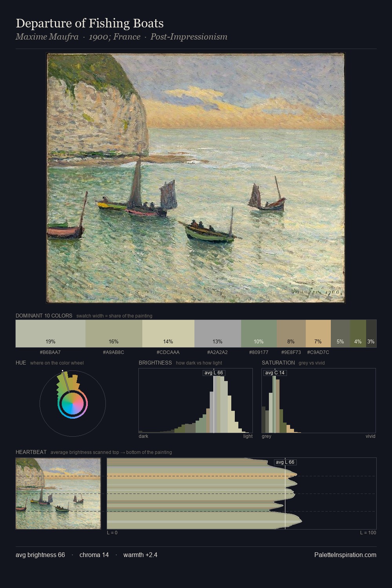Click the 3% darkest swatch
Screen dimensions: 392x588
pyautogui.click(x=371, y=334)
